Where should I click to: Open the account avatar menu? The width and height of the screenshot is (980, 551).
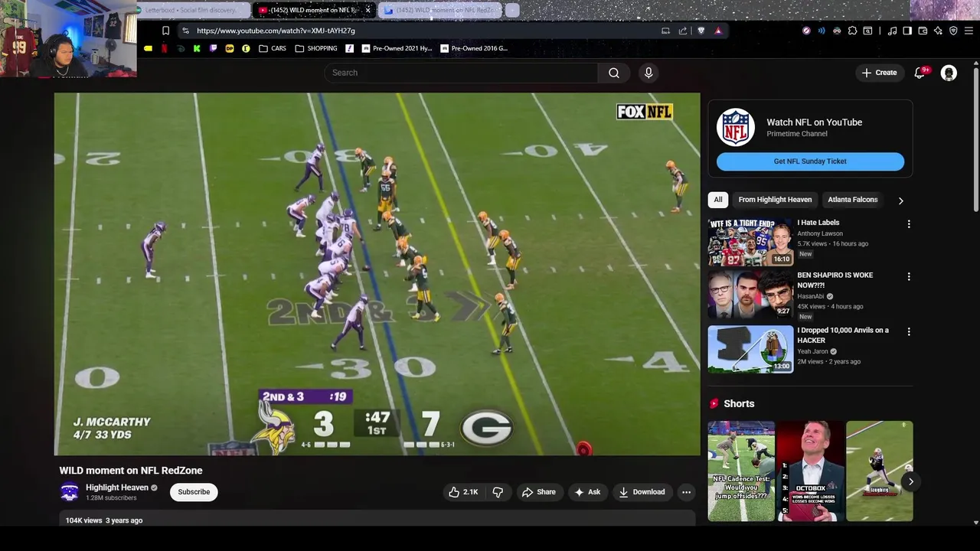[x=949, y=73]
